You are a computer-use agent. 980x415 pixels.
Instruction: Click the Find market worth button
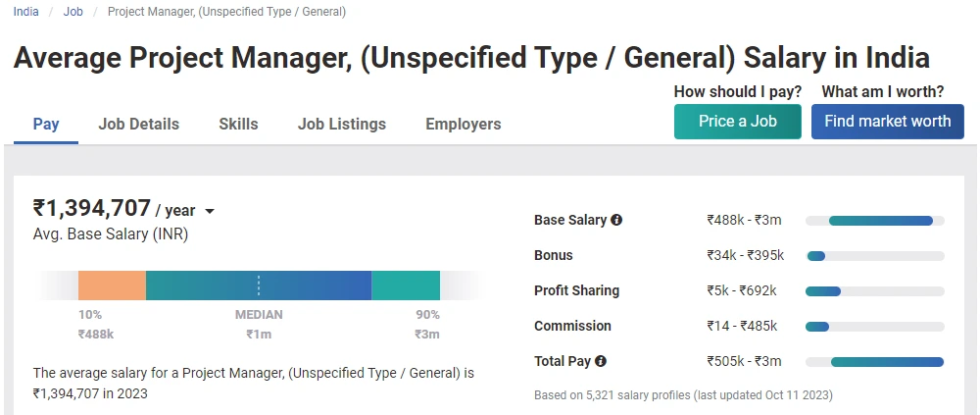pos(888,122)
